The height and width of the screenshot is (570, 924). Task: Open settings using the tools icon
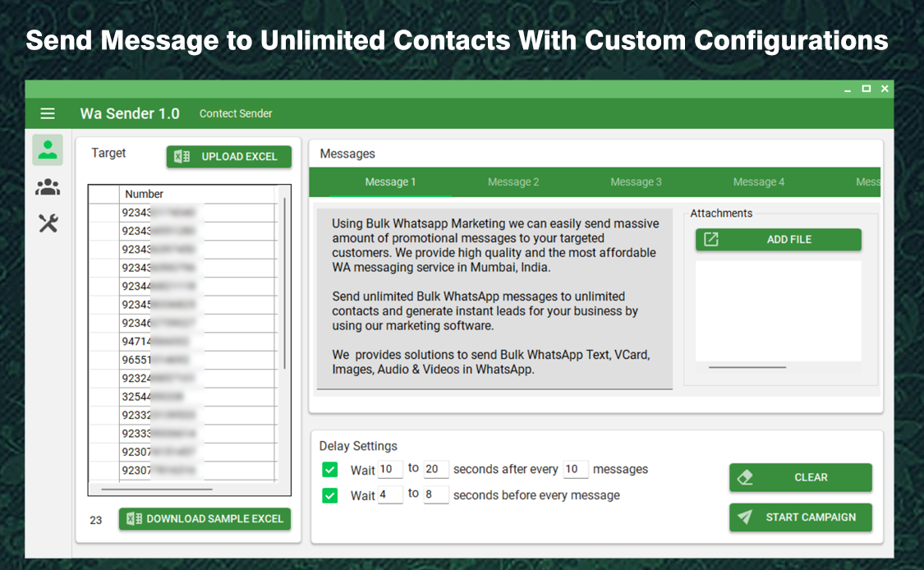click(47, 223)
